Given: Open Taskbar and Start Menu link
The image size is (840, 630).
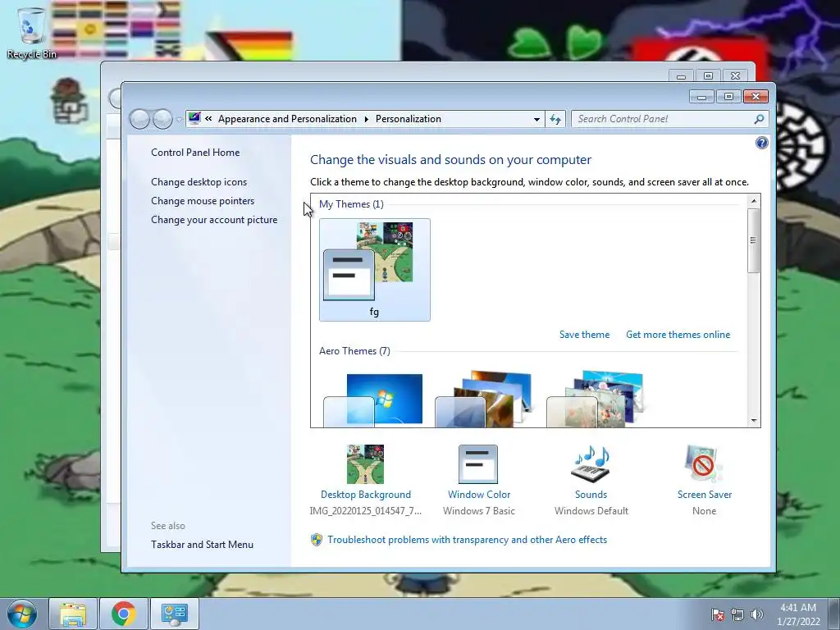Looking at the screenshot, I should (202, 545).
